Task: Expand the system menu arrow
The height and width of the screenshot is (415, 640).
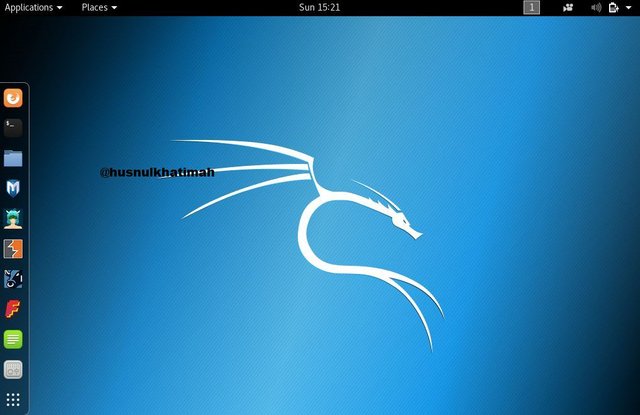Action: [629, 8]
